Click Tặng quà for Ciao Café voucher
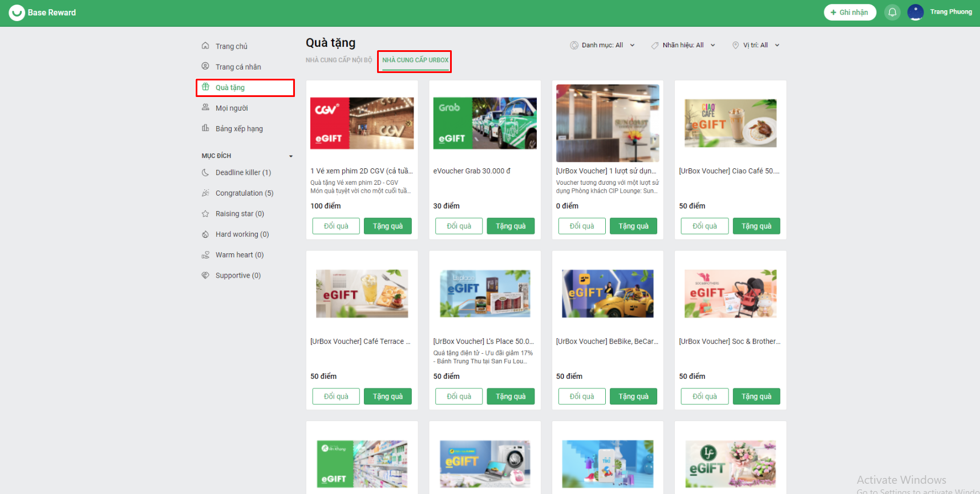Image resolution: width=980 pixels, height=494 pixels. point(756,226)
